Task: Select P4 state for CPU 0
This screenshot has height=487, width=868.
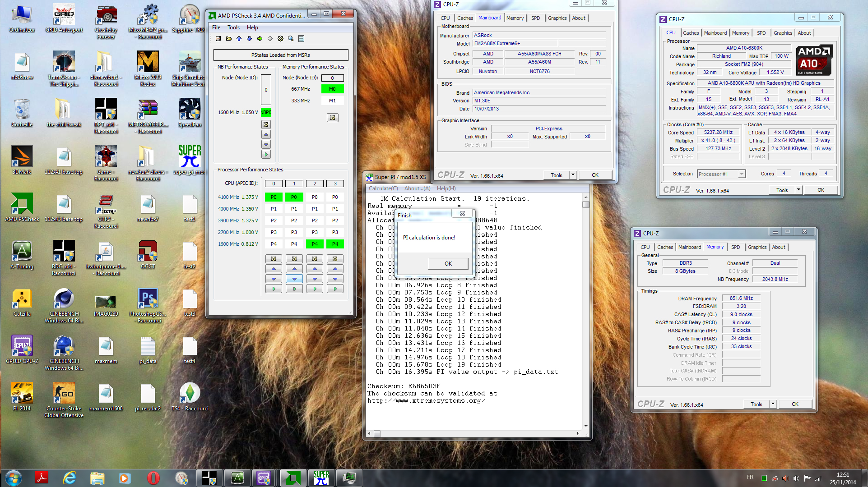Action: pos(274,244)
